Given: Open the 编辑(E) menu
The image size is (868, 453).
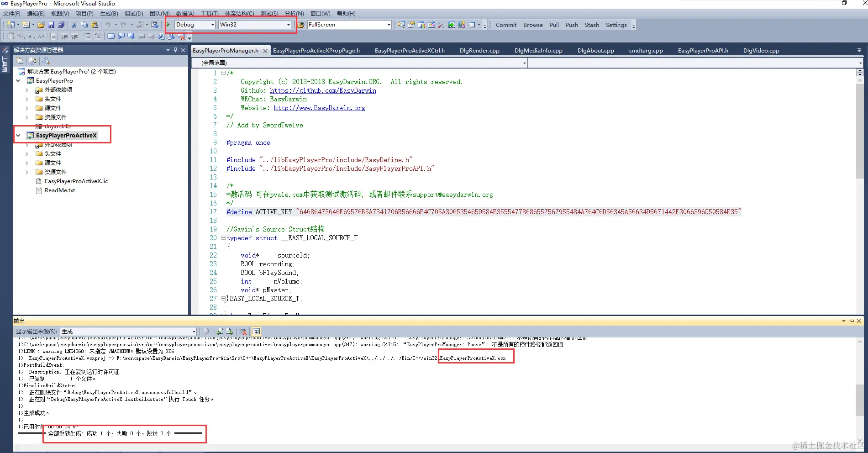Looking at the screenshot, I should coord(36,14).
